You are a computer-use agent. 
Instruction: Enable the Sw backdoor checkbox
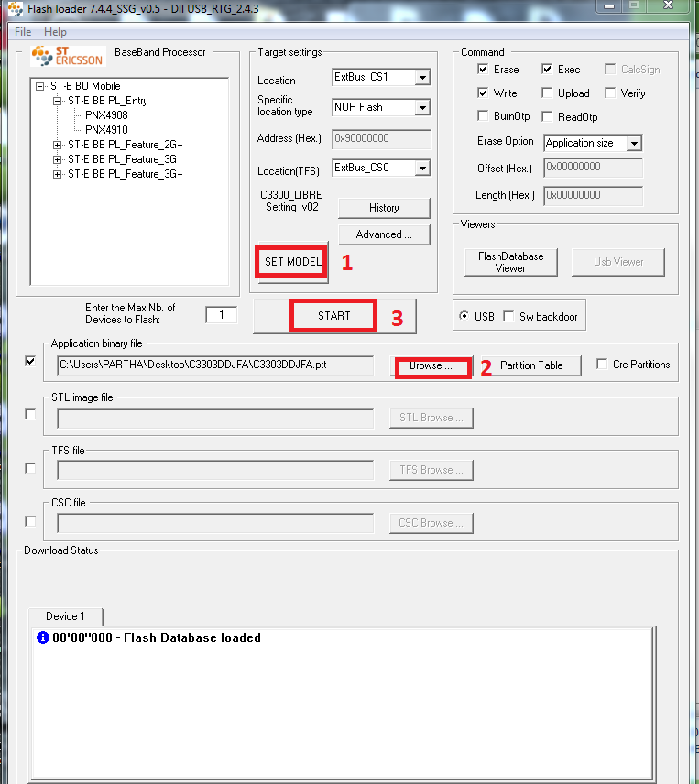[x=508, y=316]
